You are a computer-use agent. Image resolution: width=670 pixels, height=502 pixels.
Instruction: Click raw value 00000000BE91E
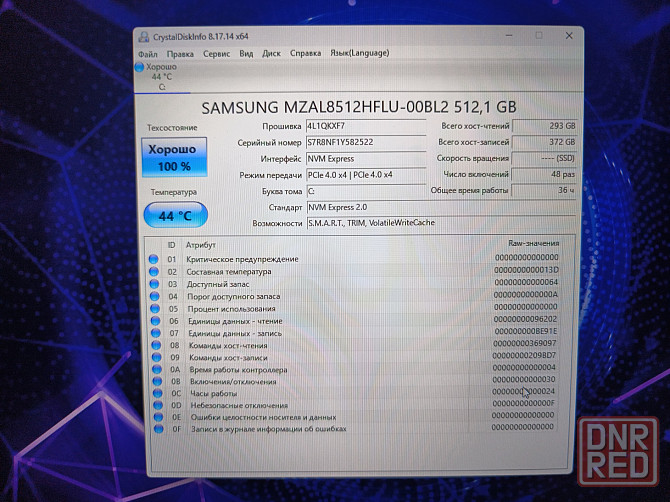tap(526, 331)
